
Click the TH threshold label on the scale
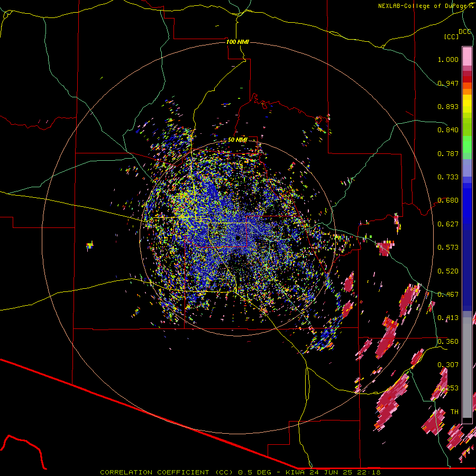454,412
